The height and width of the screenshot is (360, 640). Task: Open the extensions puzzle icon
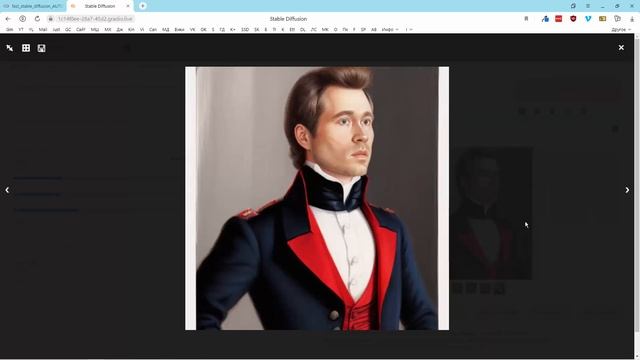(x=617, y=19)
